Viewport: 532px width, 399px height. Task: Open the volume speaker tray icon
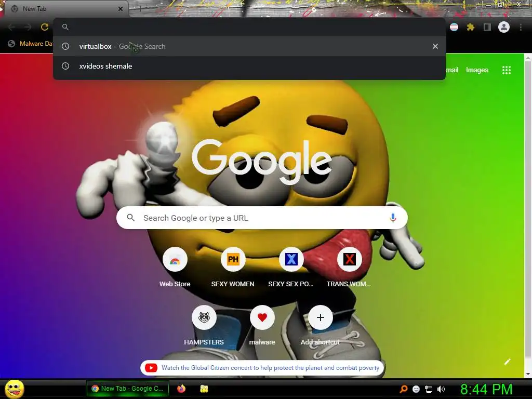(441, 389)
